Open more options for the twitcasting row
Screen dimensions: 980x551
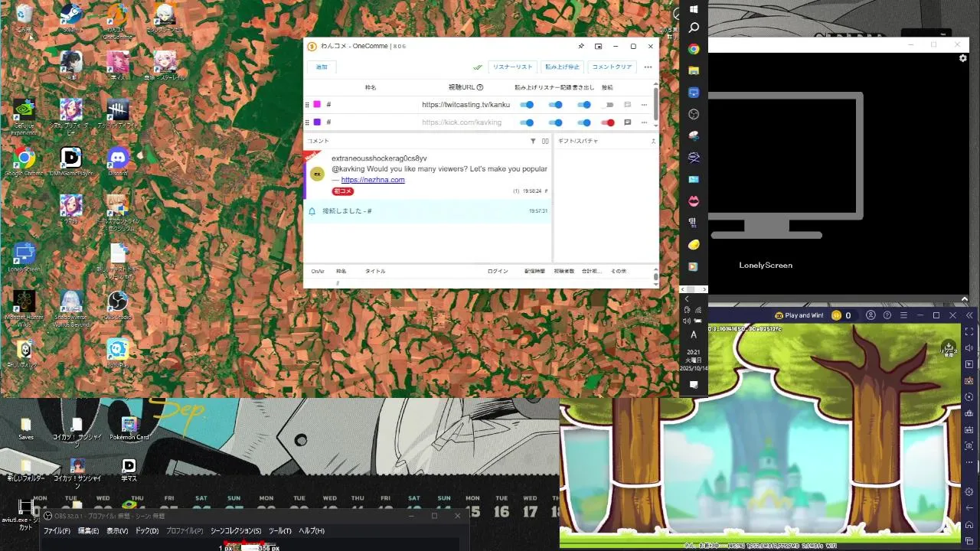pyautogui.click(x=645, y=105)
